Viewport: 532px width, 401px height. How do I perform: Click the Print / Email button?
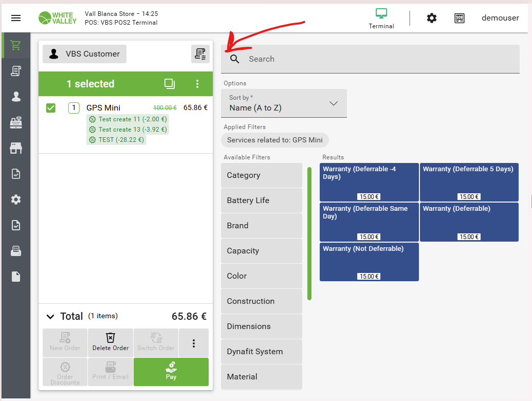pyautogui.click(x=111, y=372)
